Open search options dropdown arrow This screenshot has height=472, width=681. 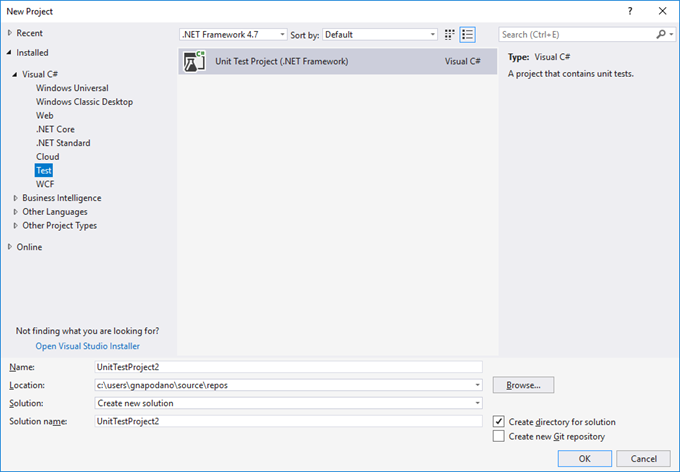671,34
